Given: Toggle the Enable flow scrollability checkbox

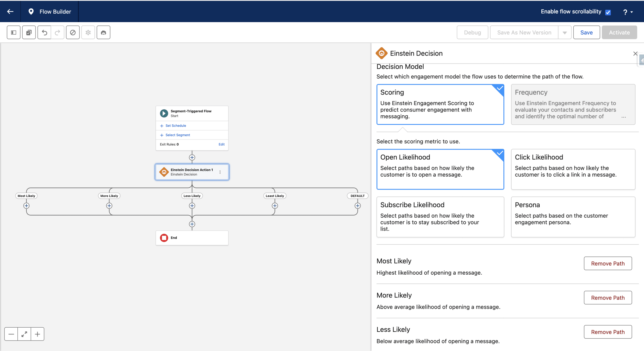Looking at the screenshot, I should [608, 12].
